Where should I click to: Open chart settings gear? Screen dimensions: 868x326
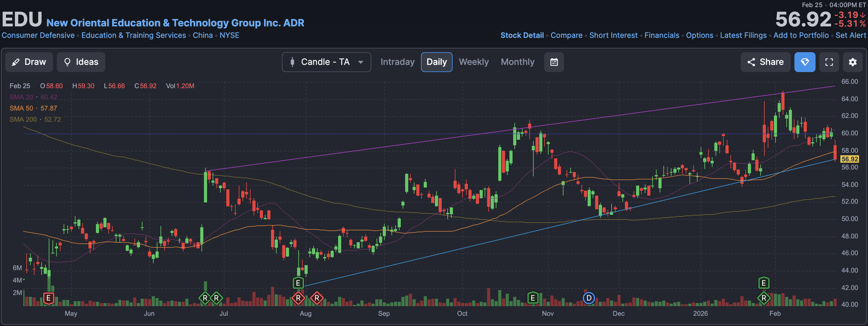pyautogui.click(x=852, y=62)
